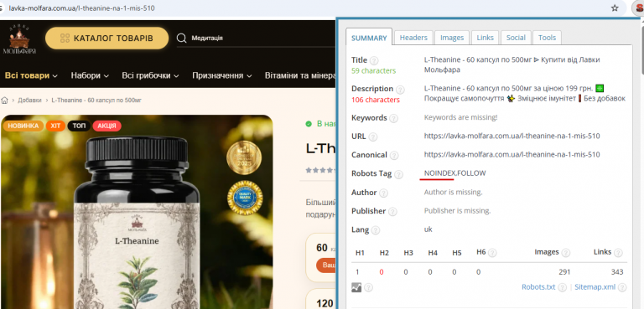This screenshot has height=309, width=644.
Task: Click the 291 images count value
Action: (x=564, y=272)
